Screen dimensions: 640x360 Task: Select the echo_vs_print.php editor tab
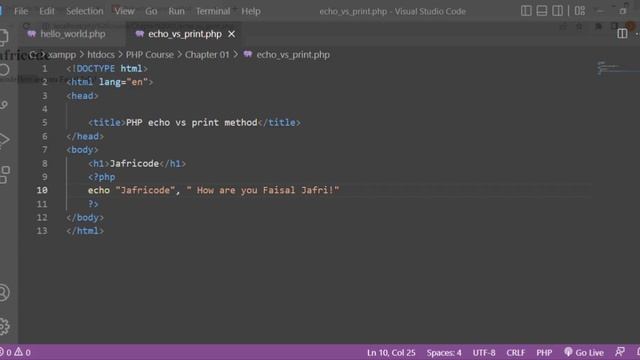184,34
